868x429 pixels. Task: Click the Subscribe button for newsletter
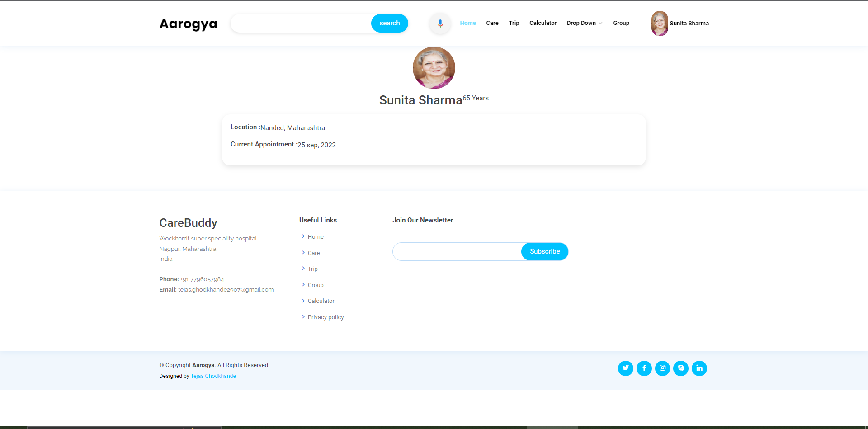544,251
